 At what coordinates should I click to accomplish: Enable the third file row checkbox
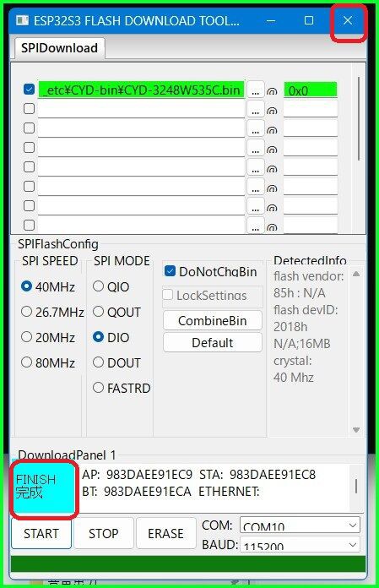click(29, 128)
